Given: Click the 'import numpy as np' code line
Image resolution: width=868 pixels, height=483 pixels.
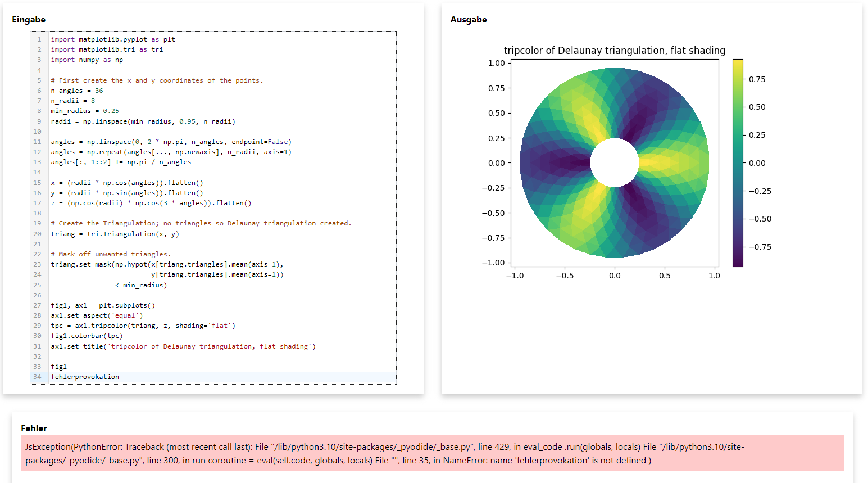Looking at the screenshot, I should [87, 60].
